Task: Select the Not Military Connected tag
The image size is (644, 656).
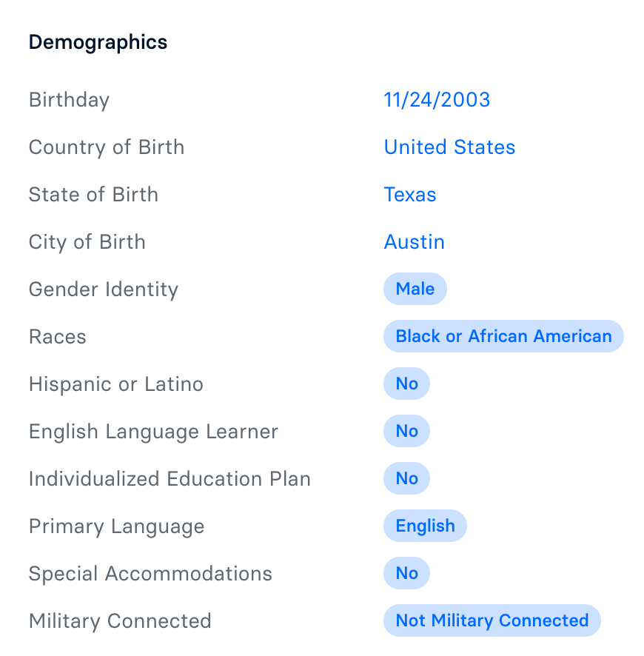Action: (492, 620)
